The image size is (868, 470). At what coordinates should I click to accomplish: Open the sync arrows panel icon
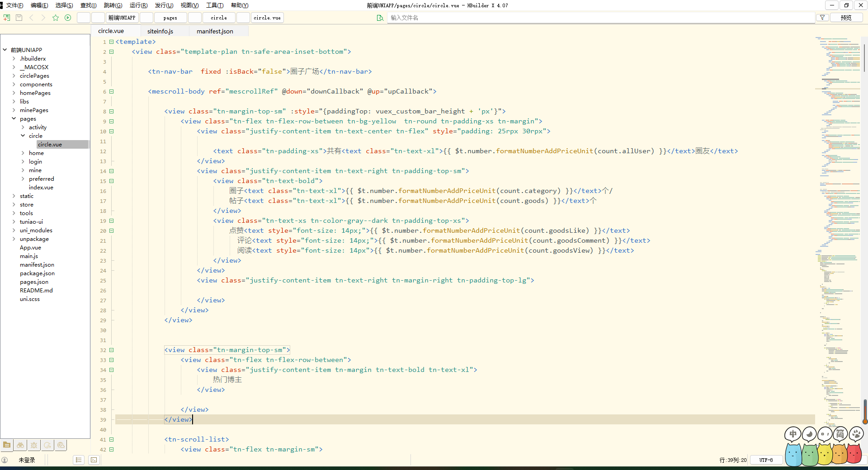47,445
